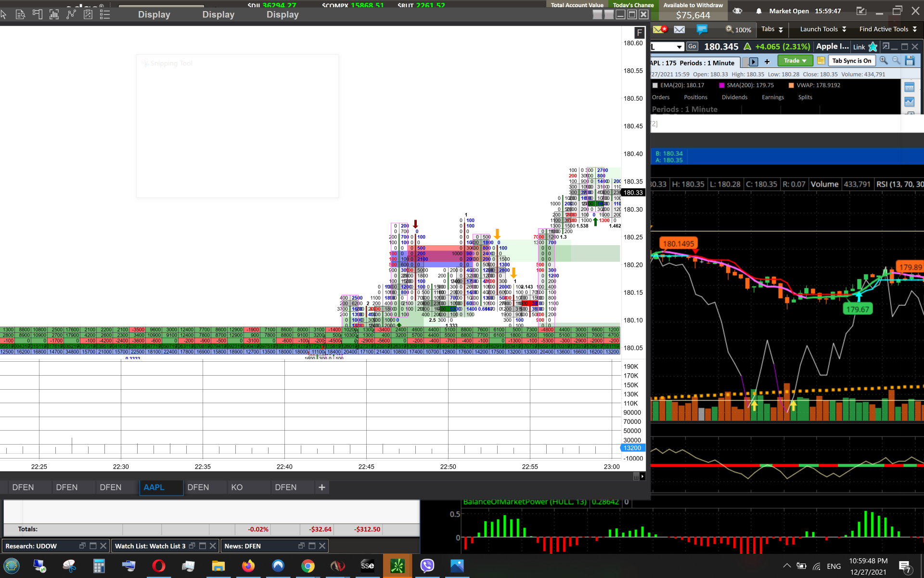The image size is (924, 578).
Task: Zoom in the chart with magnifier plus
Action: point(884,60)
